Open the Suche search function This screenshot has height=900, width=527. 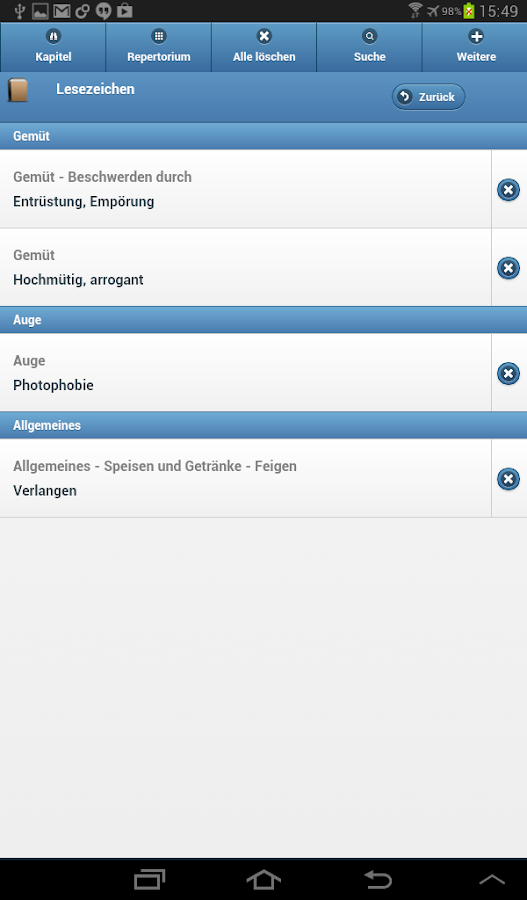369,47
